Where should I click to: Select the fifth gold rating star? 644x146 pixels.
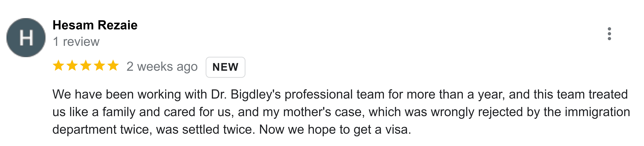(x=113, y=65)
